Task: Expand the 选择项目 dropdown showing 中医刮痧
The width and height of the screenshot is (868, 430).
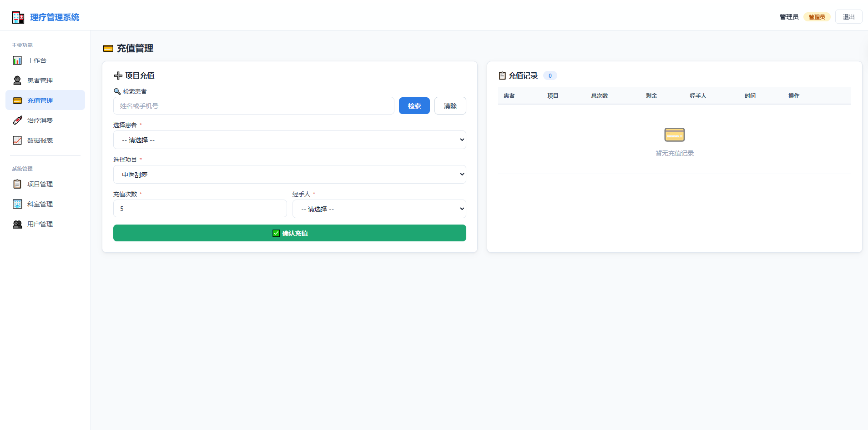Action: tap(290, 175)
